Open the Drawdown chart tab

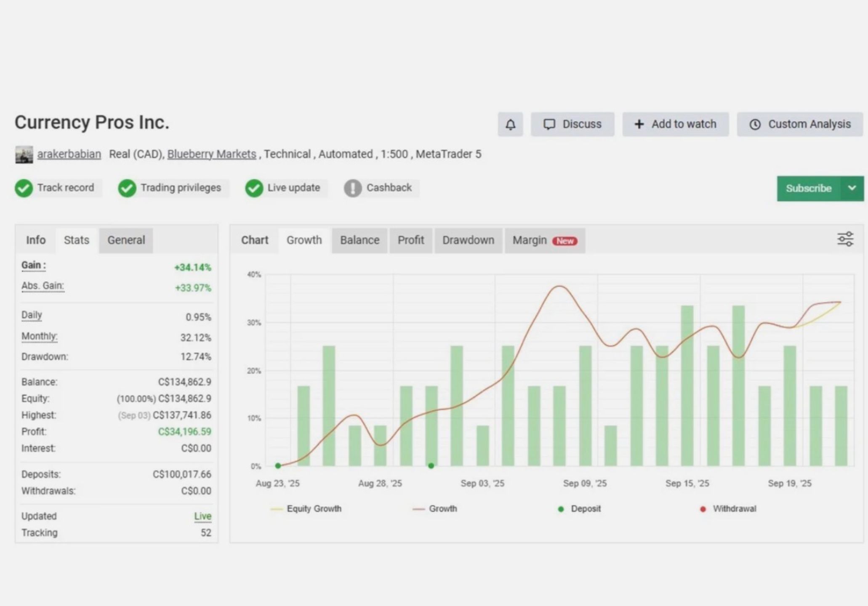point(468,240)
